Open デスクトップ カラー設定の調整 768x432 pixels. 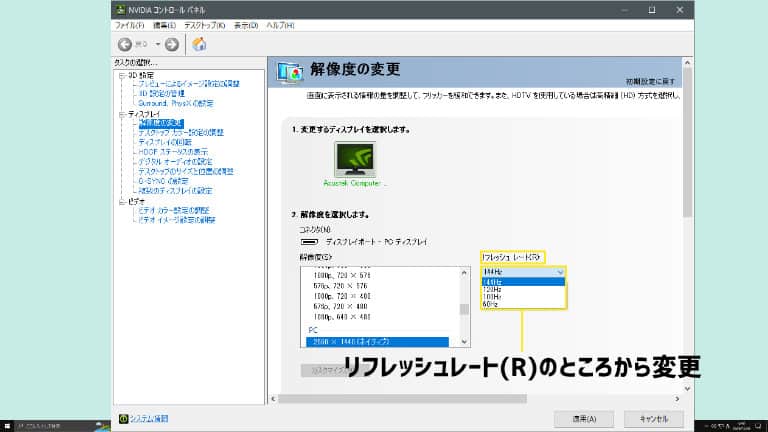point(181,133)
